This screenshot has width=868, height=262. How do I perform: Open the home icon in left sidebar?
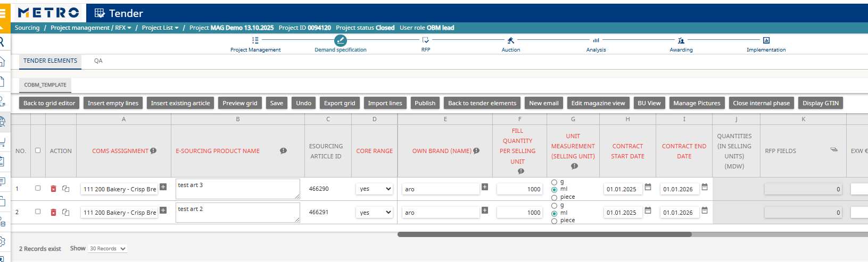tap(2, 61)
